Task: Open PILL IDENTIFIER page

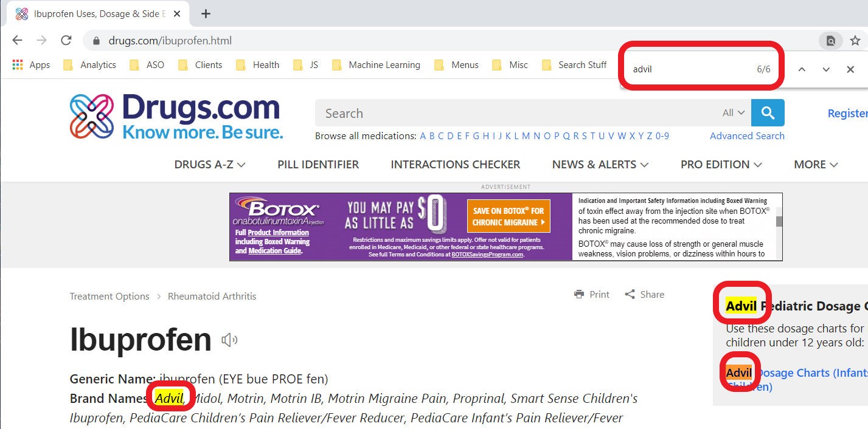Action: [318, 164]
